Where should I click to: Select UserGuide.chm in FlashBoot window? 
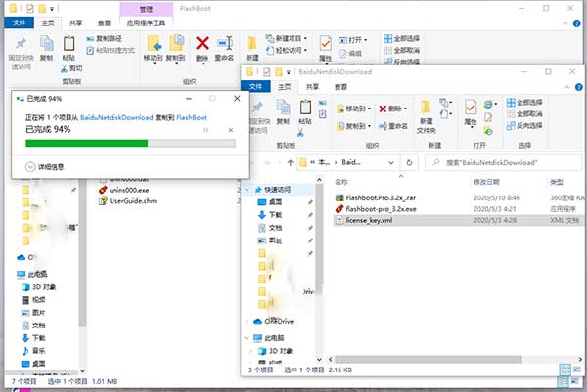(127, 201)
